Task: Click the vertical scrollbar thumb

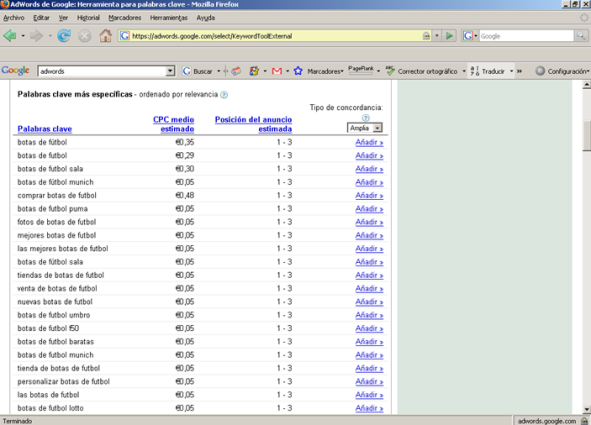Action: tap(586, 135)
